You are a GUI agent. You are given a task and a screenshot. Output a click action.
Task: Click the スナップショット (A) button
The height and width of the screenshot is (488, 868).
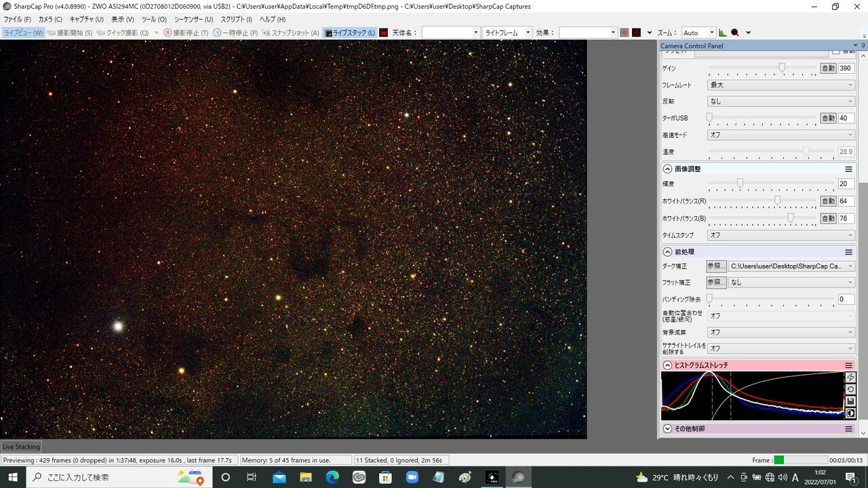(x=290, y=33)
